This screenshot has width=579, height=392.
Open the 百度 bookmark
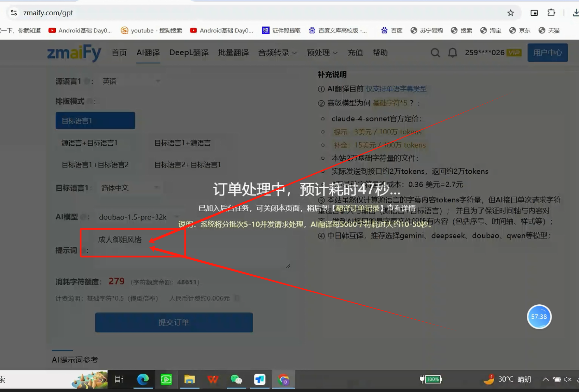point(391,30)
